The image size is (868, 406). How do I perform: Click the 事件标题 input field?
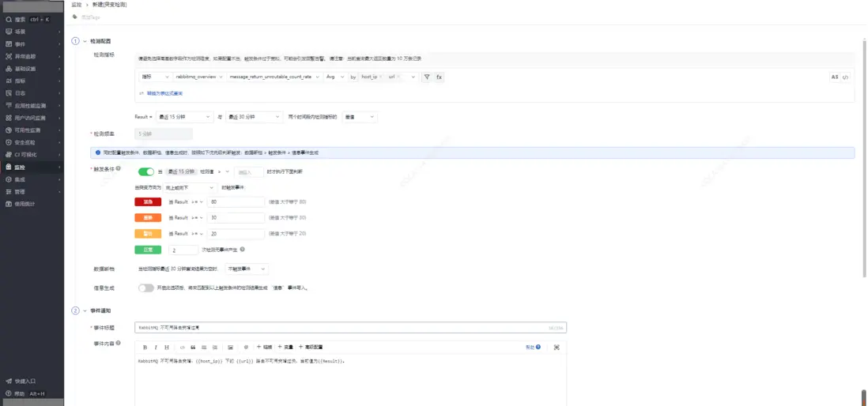pyautogui.click(x=350, y=328)
